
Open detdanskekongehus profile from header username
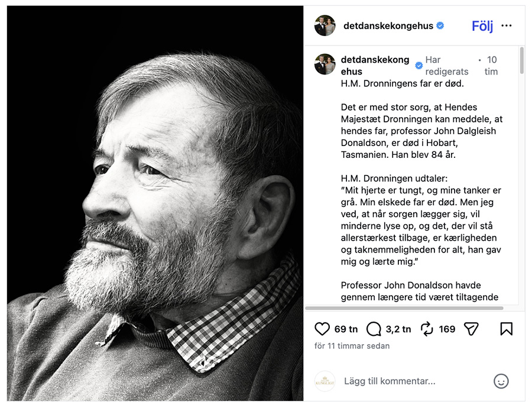point(388,26)
